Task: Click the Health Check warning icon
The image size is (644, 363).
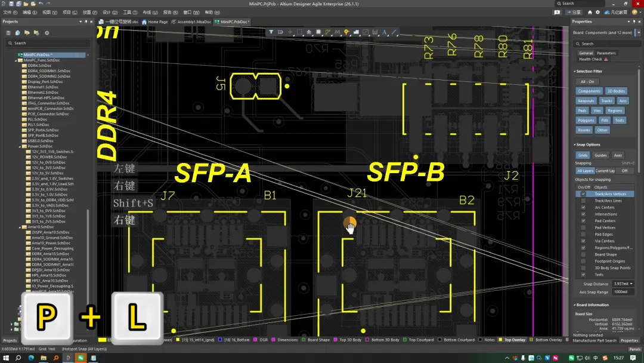Action: click(x=606, y=59)
